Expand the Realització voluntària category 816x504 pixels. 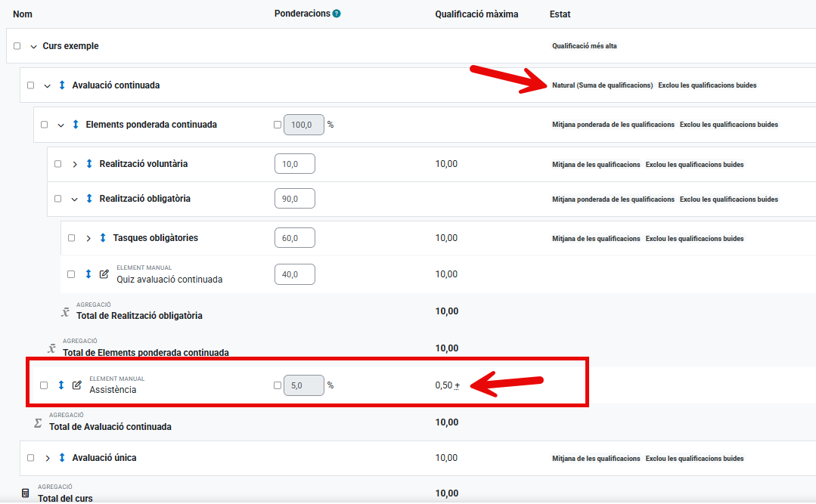tap(75, 165)
